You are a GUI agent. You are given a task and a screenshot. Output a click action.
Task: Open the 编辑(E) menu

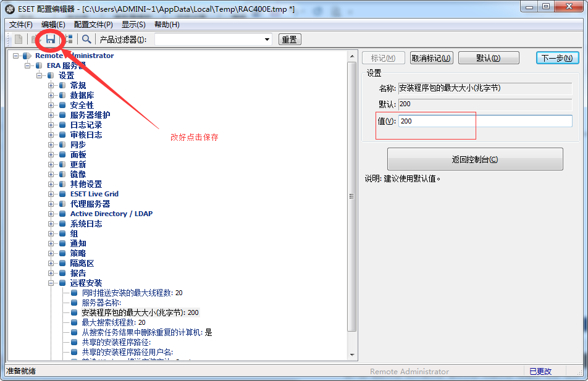(x=53, y=25)
